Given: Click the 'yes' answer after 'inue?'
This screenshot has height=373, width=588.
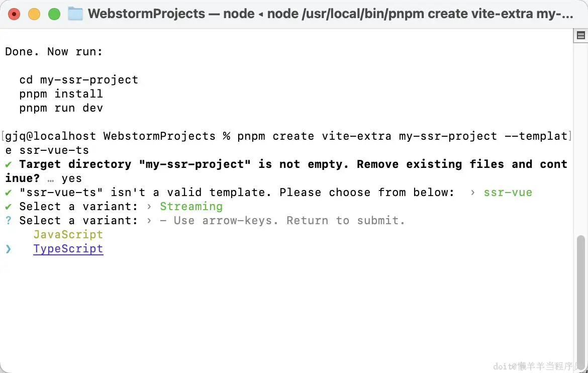Looking at the screenshot, I should tap(72, 178).
